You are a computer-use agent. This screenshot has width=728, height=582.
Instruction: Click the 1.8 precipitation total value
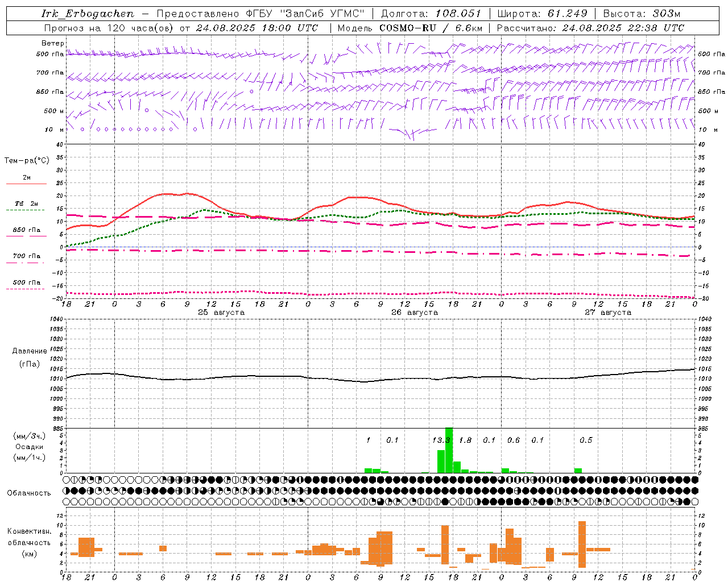465,440
